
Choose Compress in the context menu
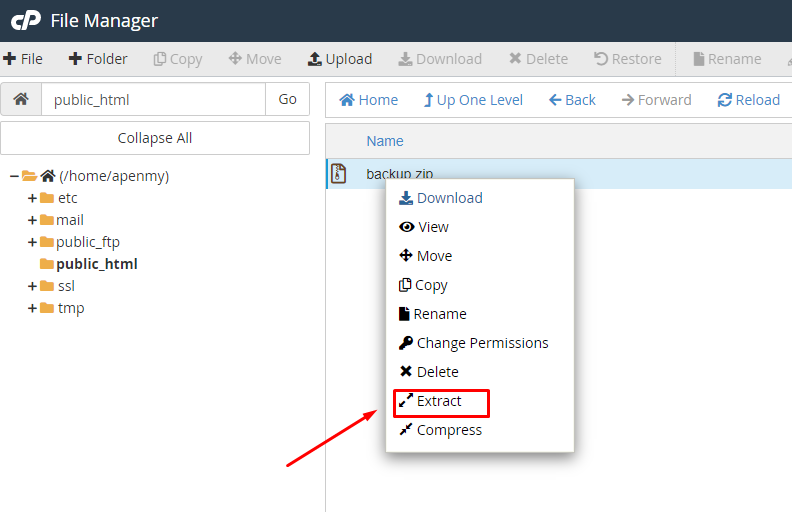[448, 430]
